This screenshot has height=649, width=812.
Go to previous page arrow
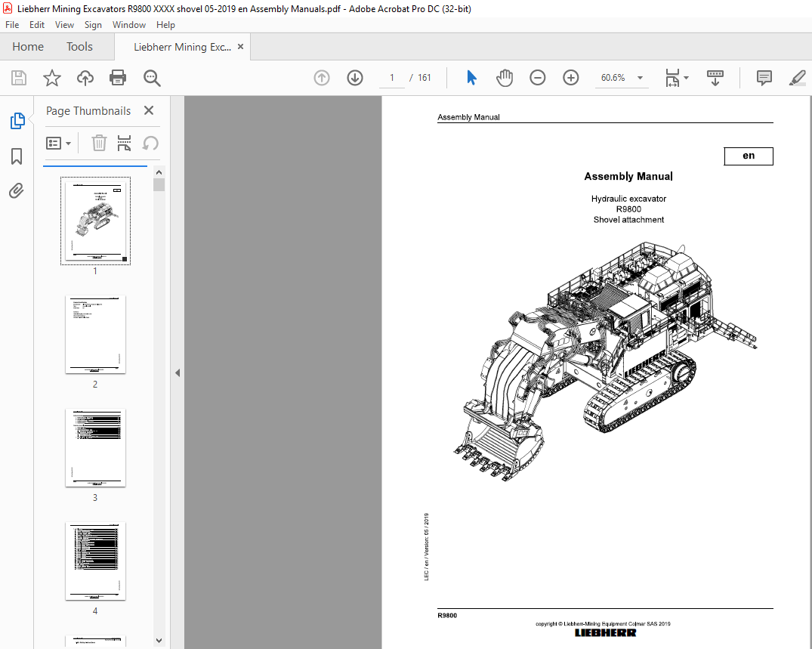pyautogui.click(x=322, y=78)
